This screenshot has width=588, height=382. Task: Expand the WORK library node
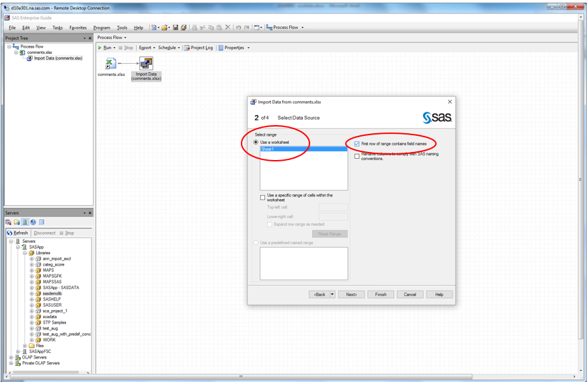pyautogui.click(x=32, y=340)
